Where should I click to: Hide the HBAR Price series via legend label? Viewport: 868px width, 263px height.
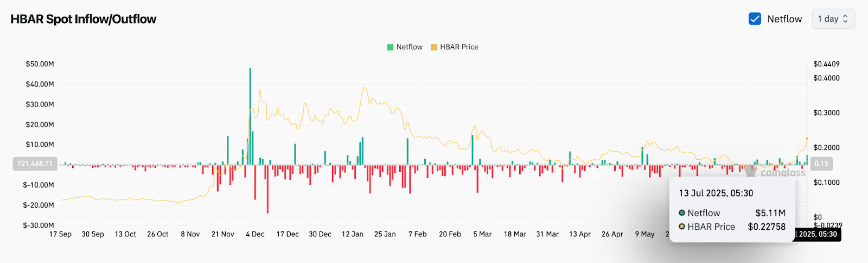coord(459,47)
